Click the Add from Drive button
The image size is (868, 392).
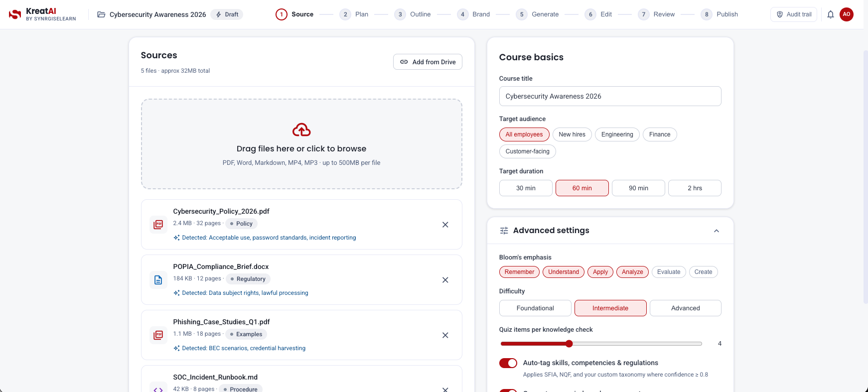tap(428, 62)
